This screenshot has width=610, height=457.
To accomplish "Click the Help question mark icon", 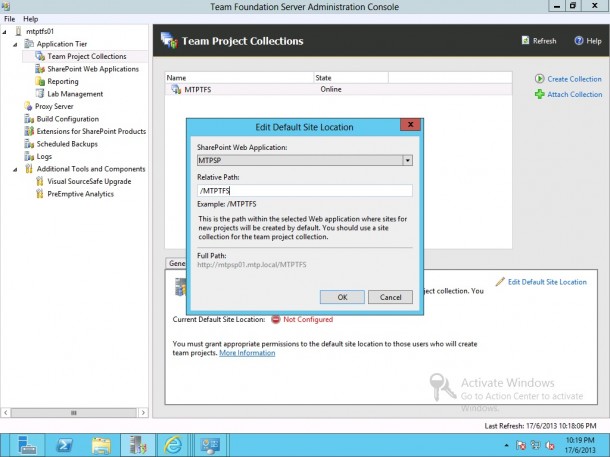I will coord(579,40).
